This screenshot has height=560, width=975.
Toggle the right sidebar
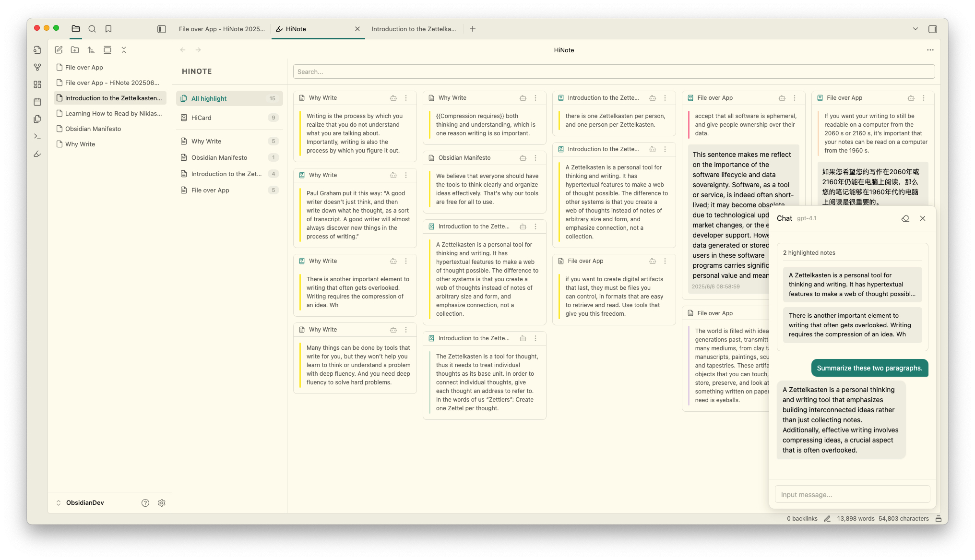[932, 29]
